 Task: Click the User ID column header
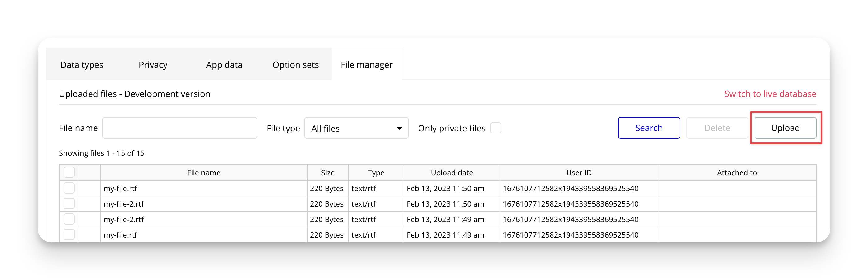[x=578, y=173]
